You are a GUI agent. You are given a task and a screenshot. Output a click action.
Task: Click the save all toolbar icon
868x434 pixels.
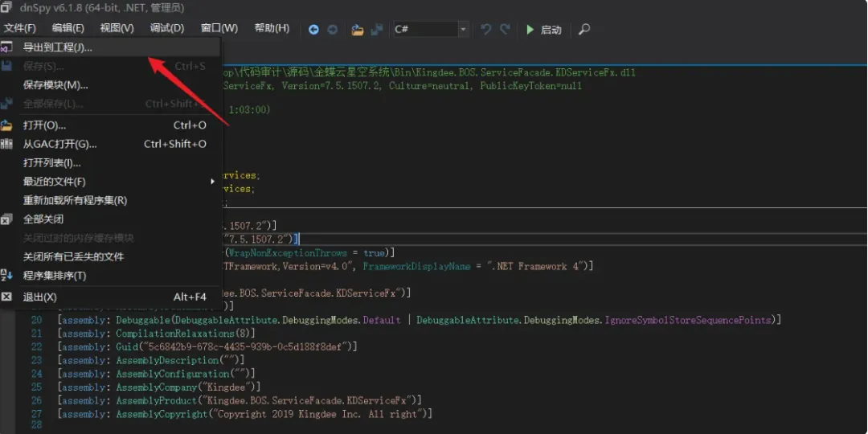tap(376, 30)
